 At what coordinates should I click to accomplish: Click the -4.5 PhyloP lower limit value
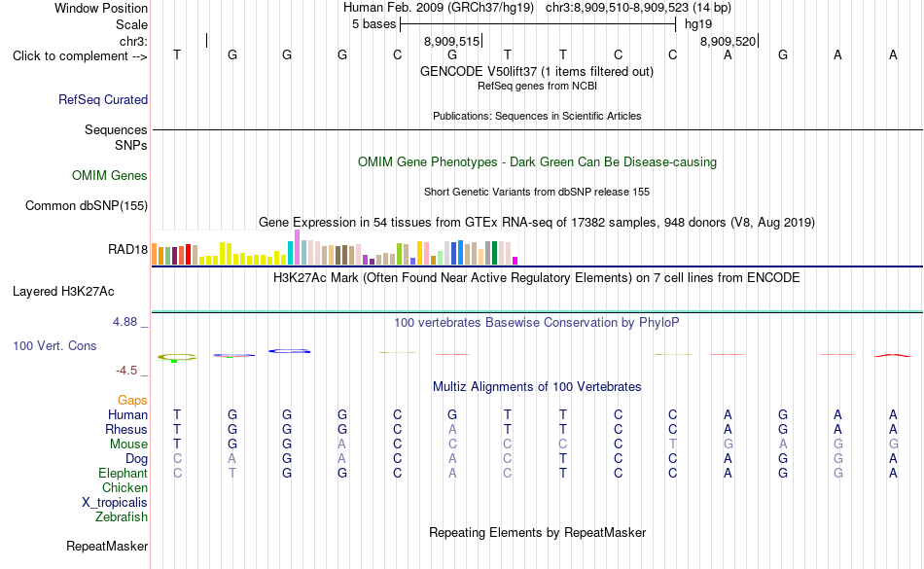pos(126,370)
